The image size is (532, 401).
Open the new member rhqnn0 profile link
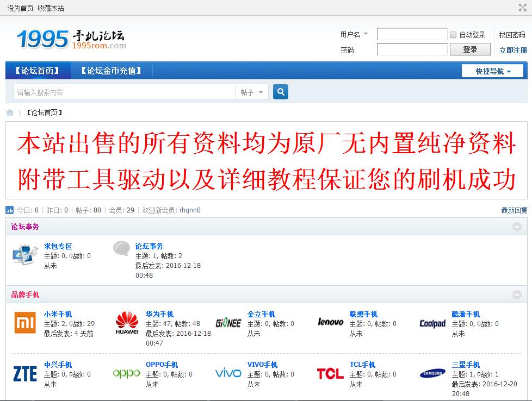[190, 210]
